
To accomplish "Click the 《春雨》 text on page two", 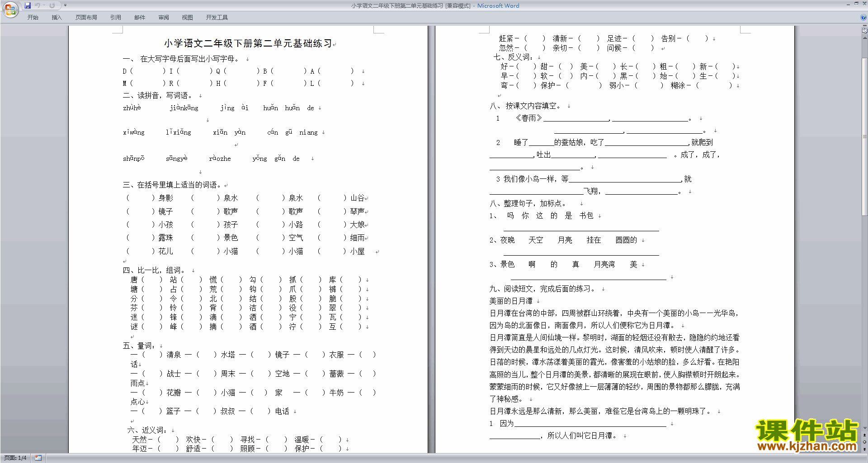I will (x=528, y=118).
